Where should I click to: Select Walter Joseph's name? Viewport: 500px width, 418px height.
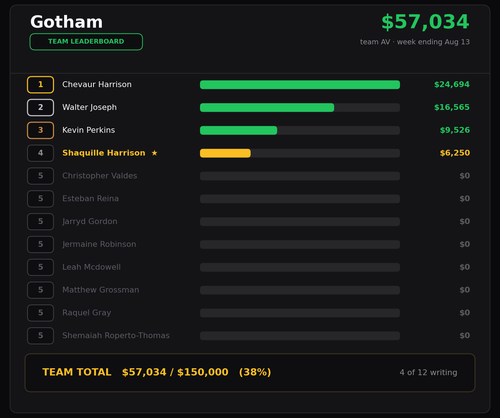click(89, 107)
